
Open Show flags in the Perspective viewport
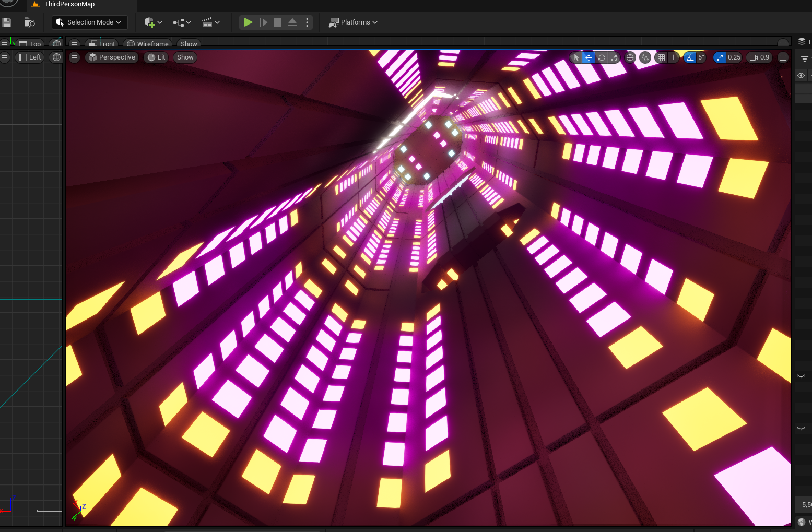(185, 57)
